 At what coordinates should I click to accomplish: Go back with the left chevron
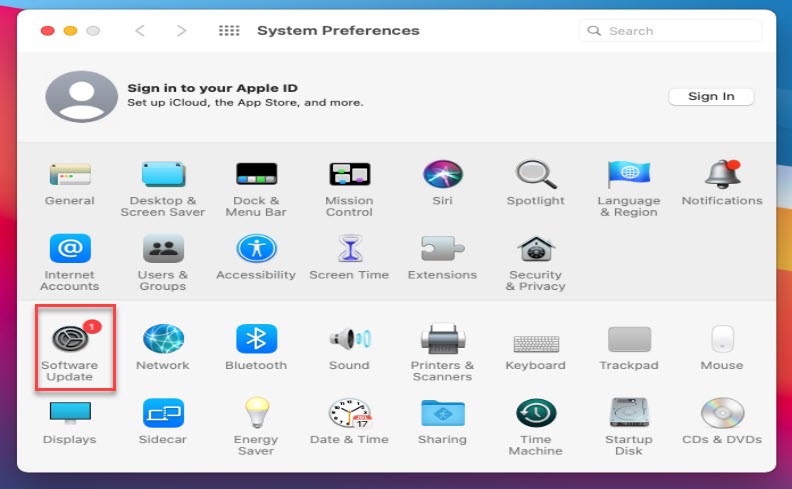coord(140,31)
